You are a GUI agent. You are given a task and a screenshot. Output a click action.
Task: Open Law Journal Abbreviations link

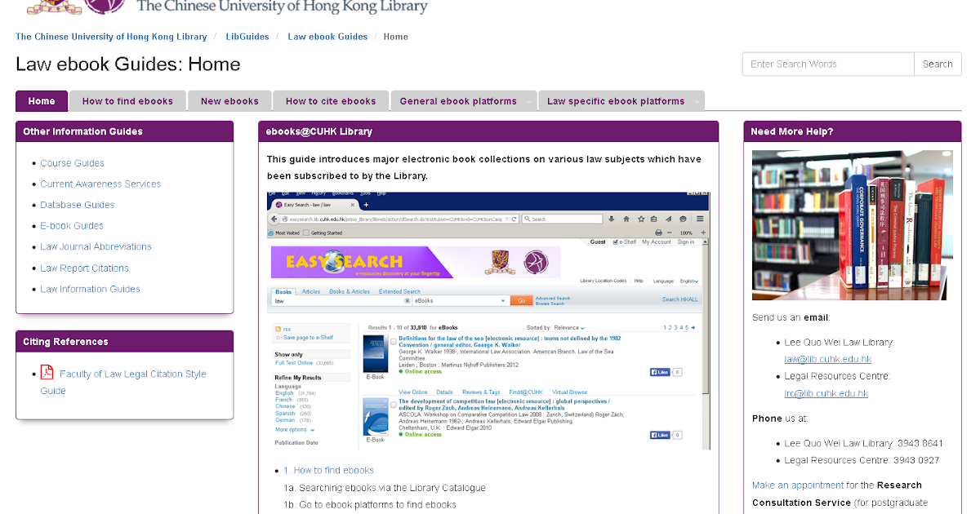pyautogui.click(x=96, y=246)
